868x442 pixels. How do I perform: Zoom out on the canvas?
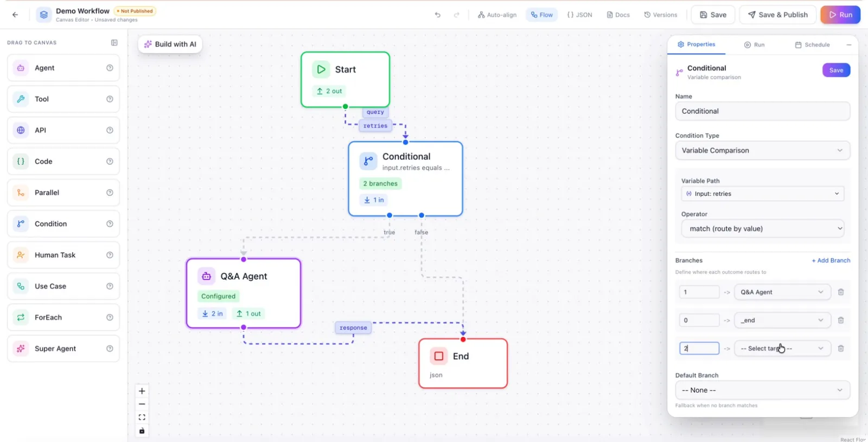click(x=142, y=404)
